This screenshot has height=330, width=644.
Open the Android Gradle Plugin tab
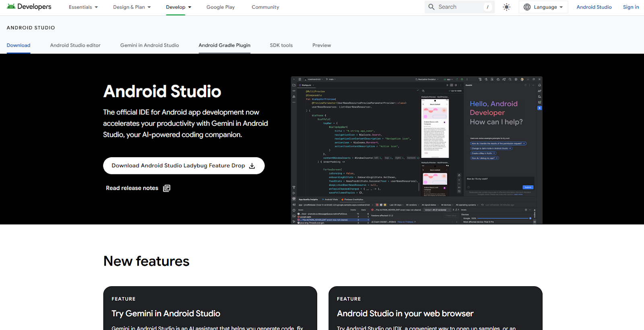224,45
